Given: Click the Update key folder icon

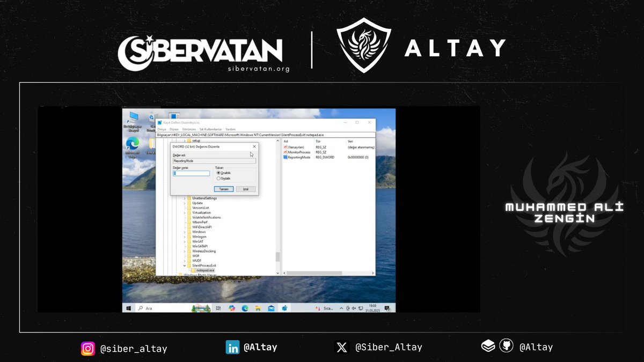Looking at the screenshot, I should click(189, 203).
